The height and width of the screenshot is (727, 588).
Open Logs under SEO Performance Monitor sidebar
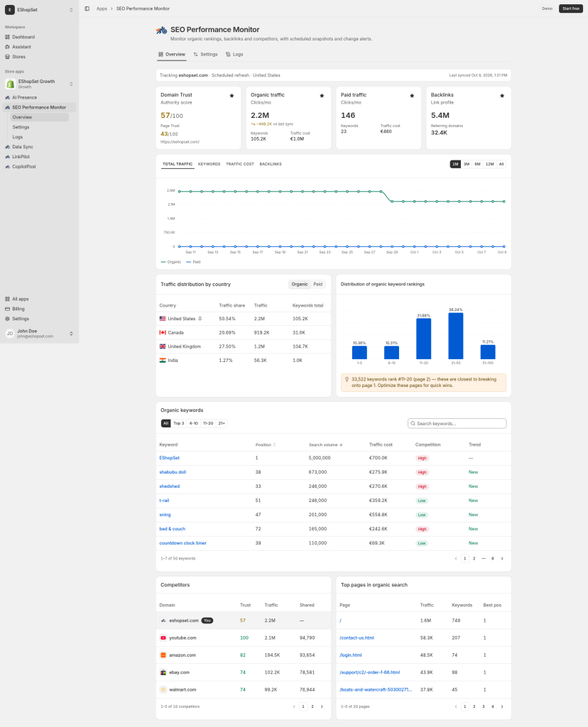(x=18, y=137)
